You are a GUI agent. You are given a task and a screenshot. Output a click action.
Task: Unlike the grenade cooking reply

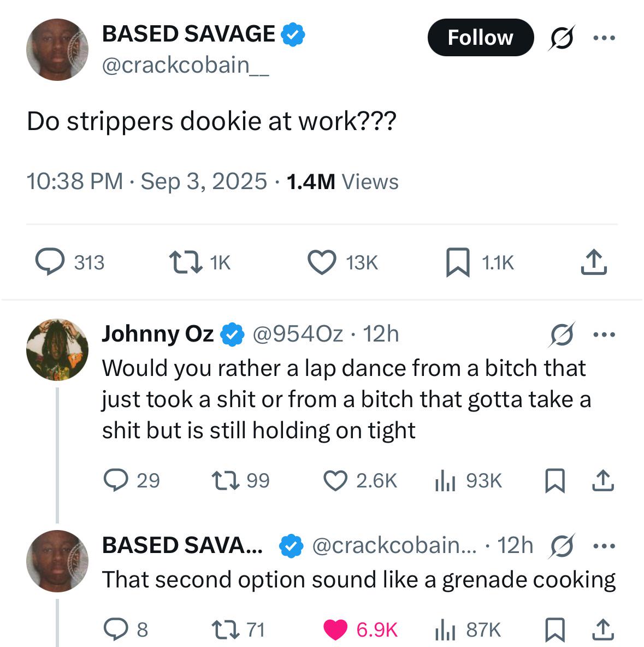335,630
